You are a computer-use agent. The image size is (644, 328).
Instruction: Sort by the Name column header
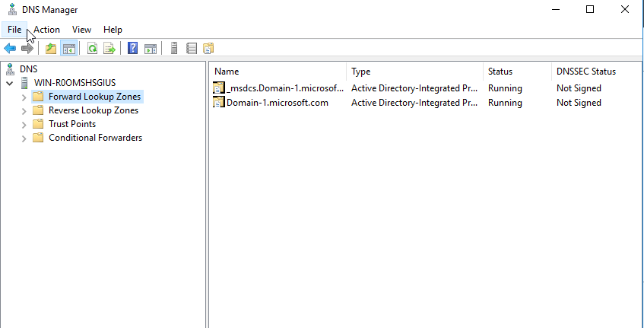point(278,72)
